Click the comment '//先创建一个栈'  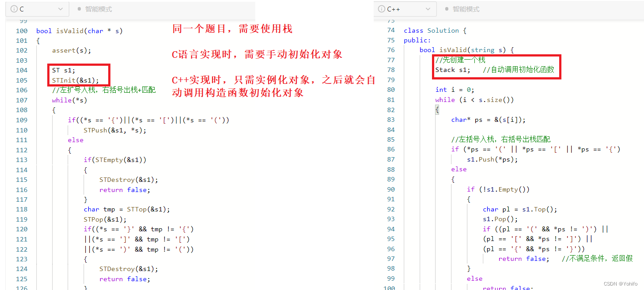pos(460,60)
